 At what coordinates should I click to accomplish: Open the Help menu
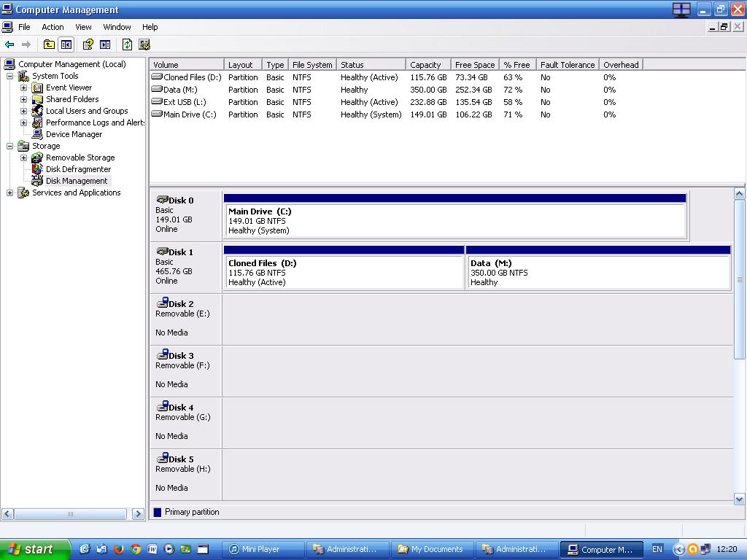click(x=150, y=27)
